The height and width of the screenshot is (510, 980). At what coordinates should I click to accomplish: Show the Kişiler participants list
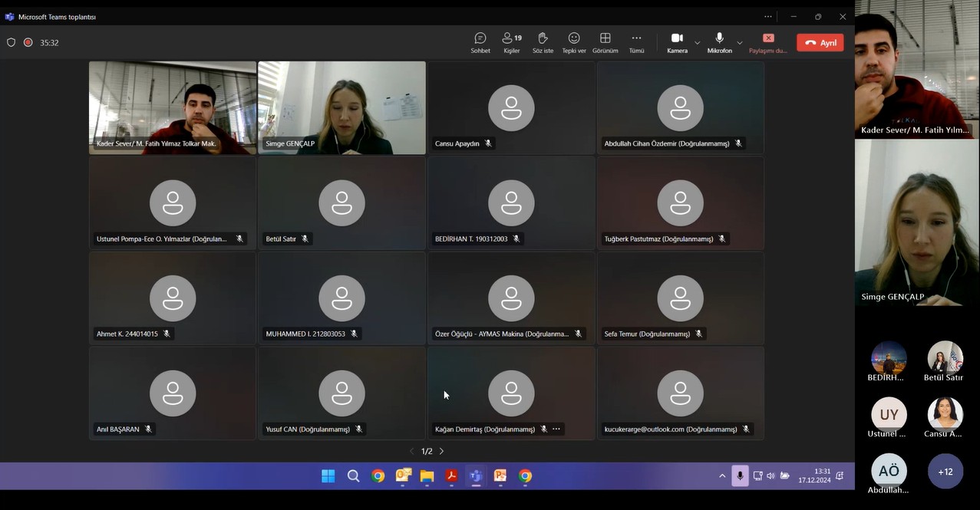[x=512, y=42]
